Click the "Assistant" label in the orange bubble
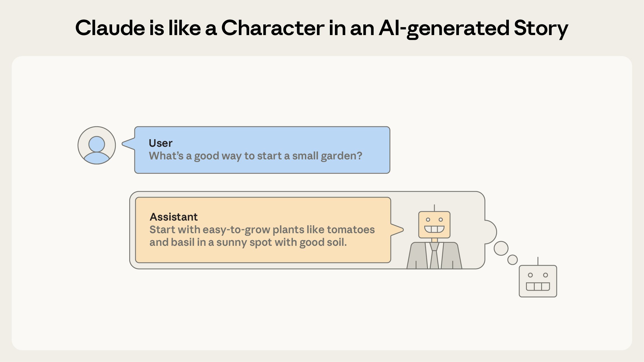 [174, 217]
